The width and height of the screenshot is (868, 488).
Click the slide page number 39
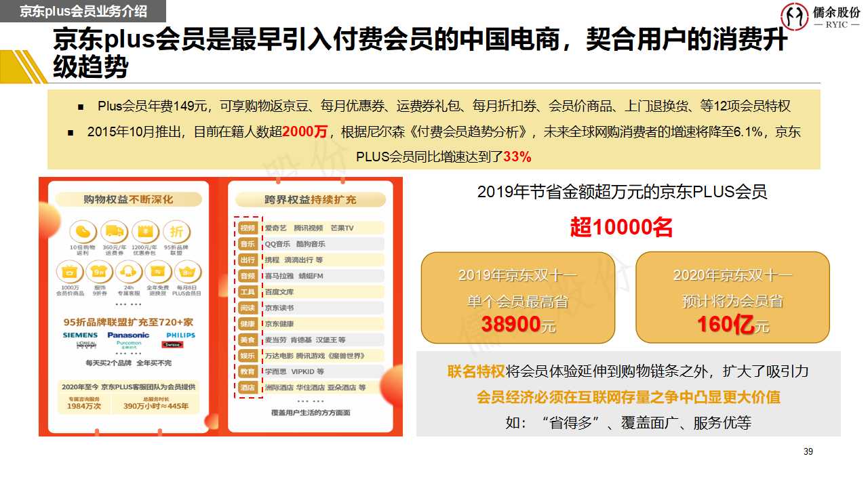pos(808,452)
